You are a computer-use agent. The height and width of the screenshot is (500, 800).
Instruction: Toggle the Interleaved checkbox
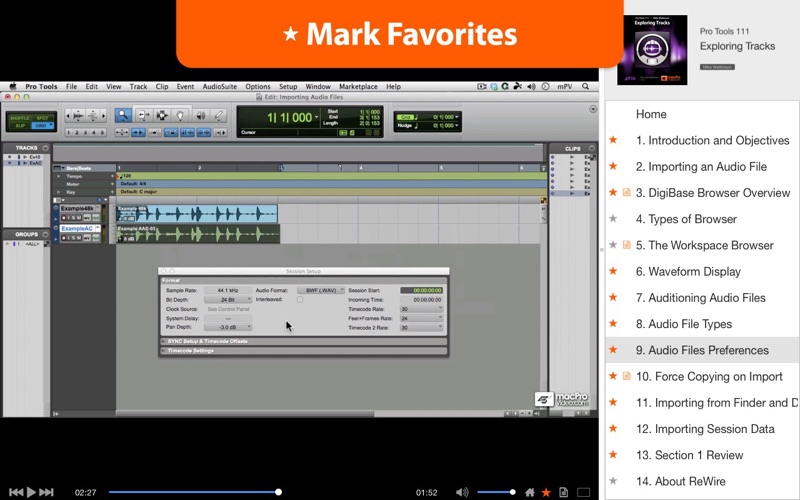coord(300,299)
